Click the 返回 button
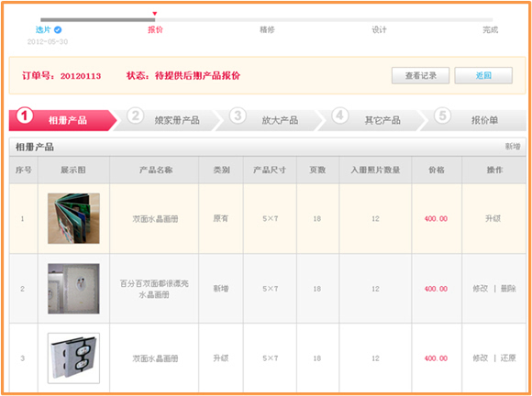The height and width of the screenshot is (396, 532). point(483,75)
